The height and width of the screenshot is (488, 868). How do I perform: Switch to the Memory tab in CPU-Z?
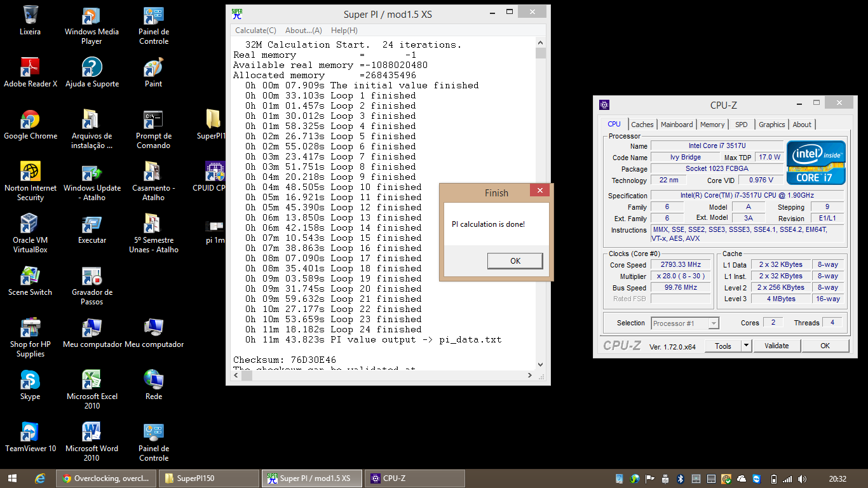point(712,125)
